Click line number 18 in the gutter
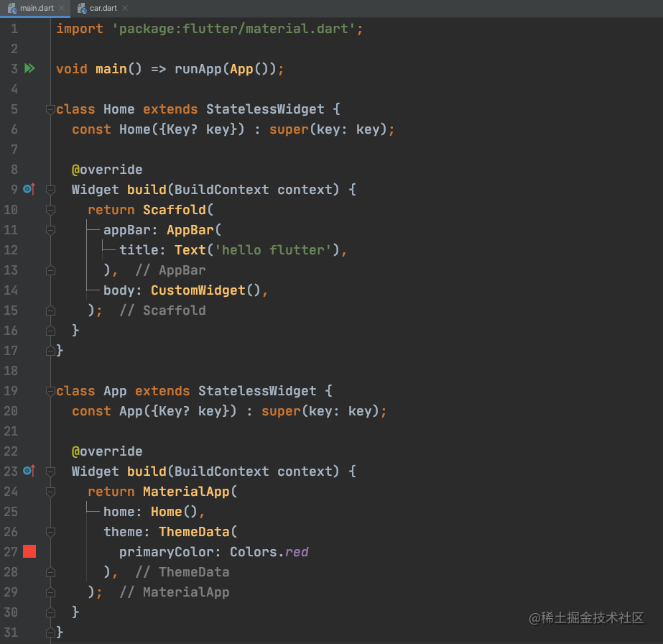Screen dimensions: 663x644 [x=11, y=371]
